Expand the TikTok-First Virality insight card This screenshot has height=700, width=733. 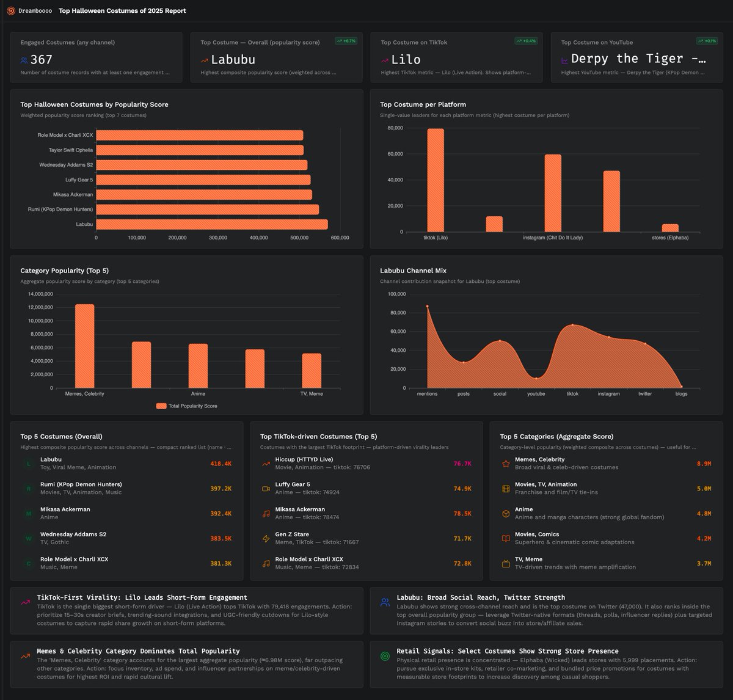[x=140, y=597]
